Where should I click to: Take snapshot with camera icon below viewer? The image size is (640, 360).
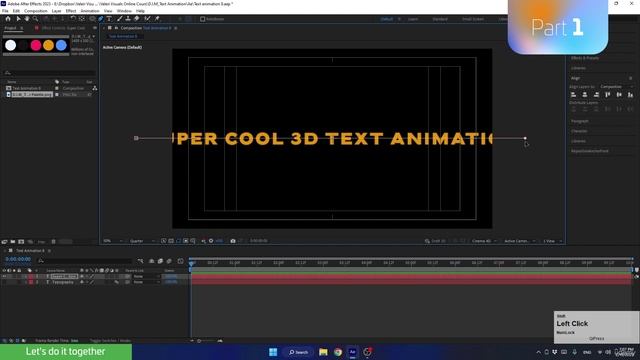pos(233,241)
